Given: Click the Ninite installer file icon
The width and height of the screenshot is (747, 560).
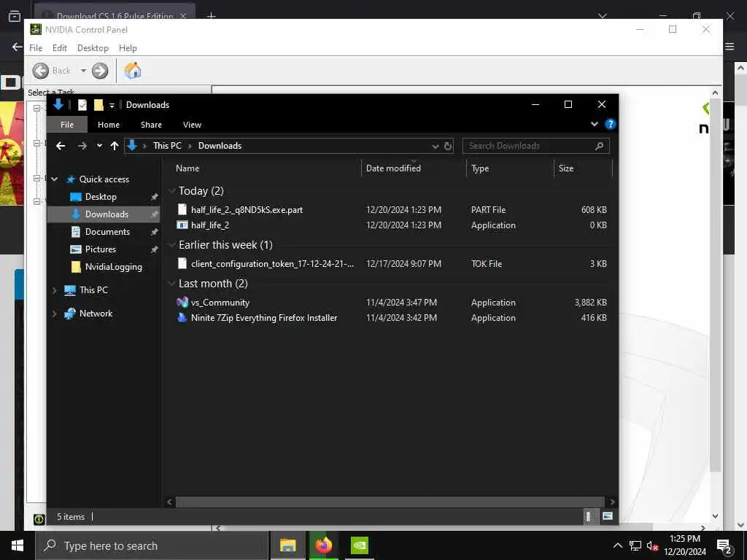Looking at the screenshot, I should [182, 318].
